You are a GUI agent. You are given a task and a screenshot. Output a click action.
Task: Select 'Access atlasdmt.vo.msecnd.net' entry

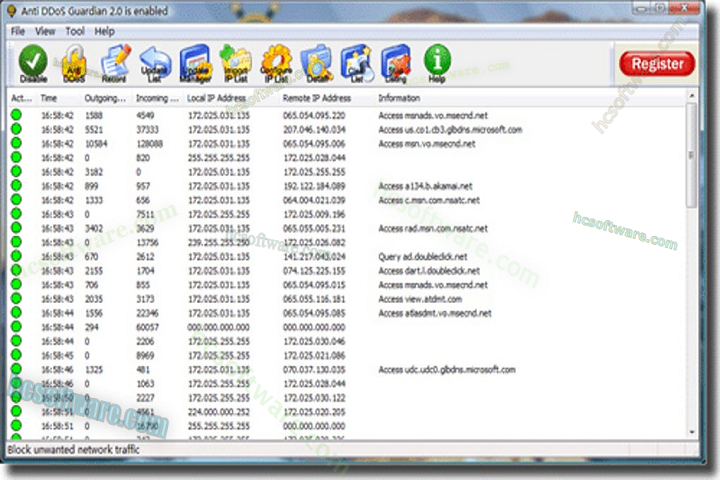[x=435, y=313]
